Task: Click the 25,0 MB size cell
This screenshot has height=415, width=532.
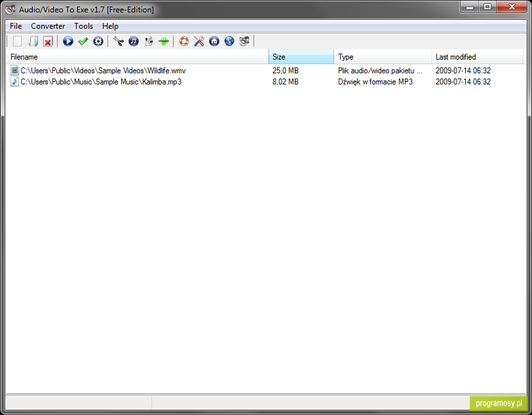Action: coord(286,71)
